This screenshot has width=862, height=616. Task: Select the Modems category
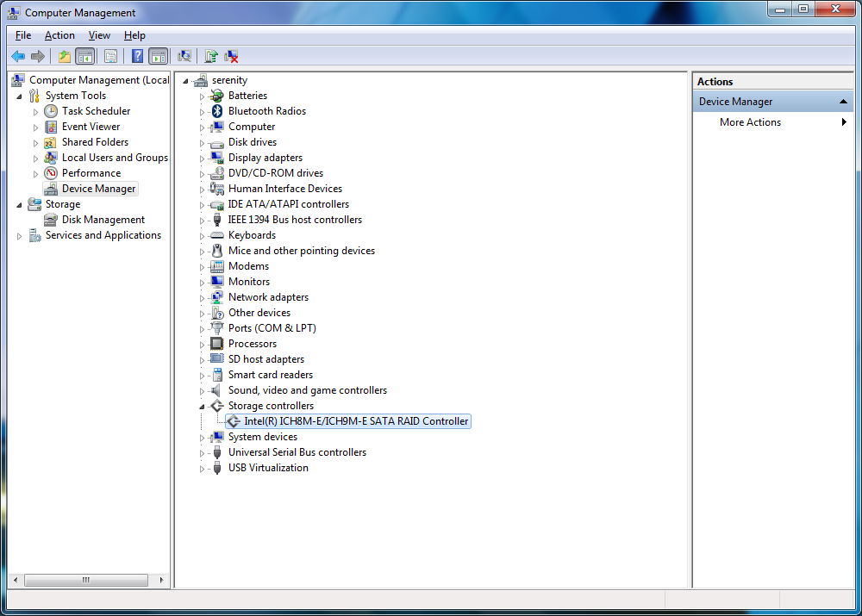click(x=248, y=266)
